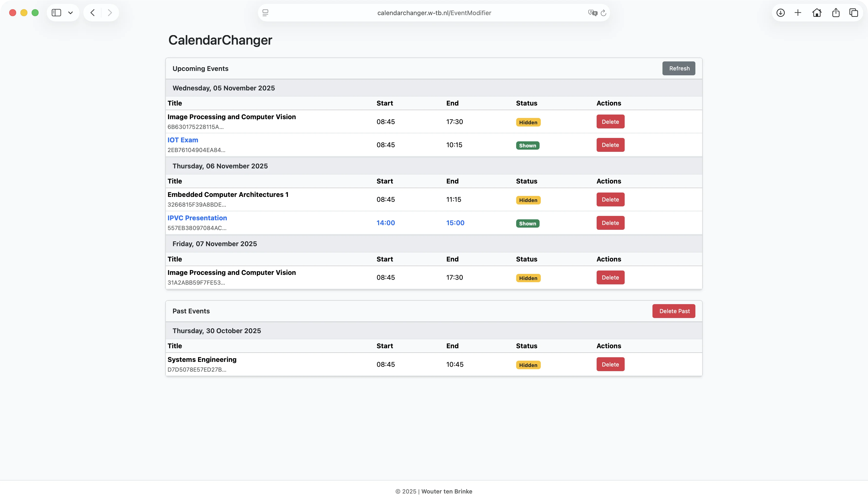Open a new tab with the plus icon

(798, 13)
